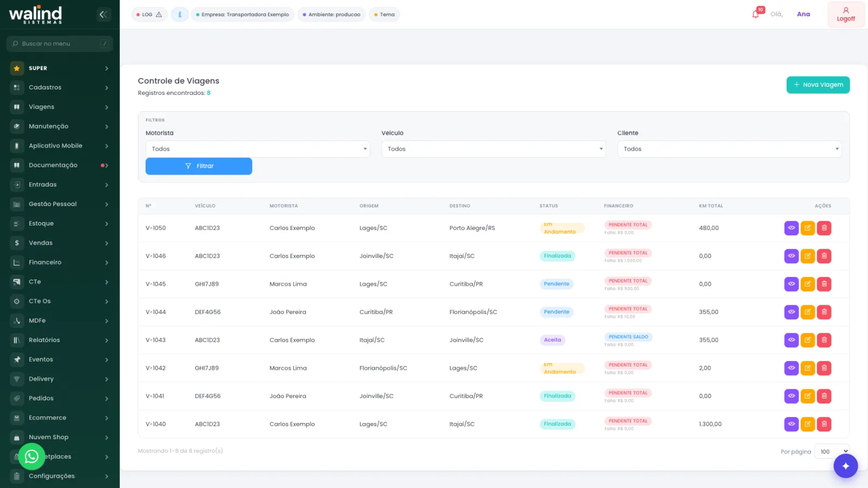Open the Relatórios menu item
Viewport: 868px width, 488px height.
[60, 340]
